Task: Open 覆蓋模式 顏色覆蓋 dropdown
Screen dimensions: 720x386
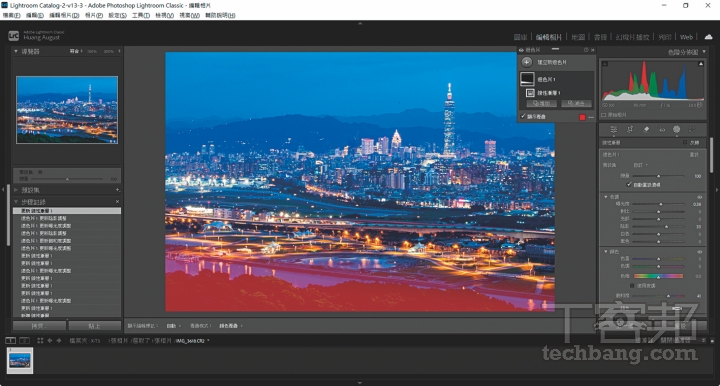Action: (231, 326)
